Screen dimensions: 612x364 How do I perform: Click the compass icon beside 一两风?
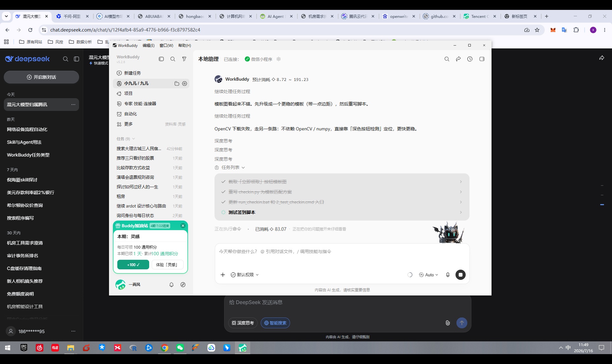pyautogui.click(x=183, y=285)
